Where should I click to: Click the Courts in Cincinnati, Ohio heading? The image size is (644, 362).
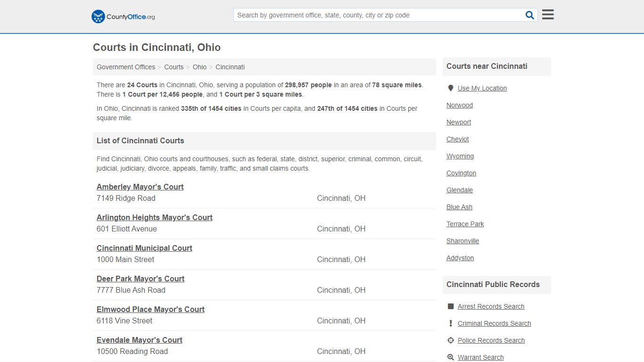(x=157, y=48)
